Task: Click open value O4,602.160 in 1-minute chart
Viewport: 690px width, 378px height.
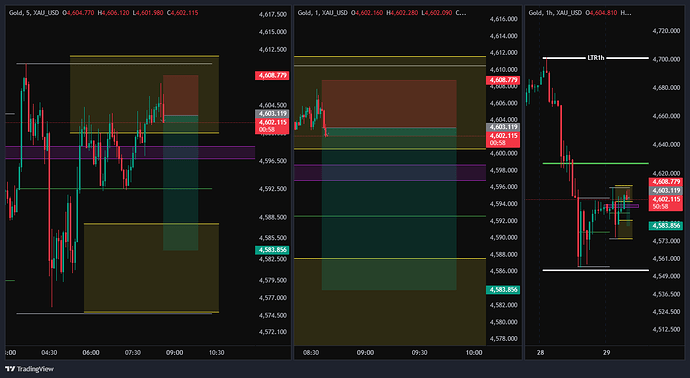Action: pyautogui.click(x=367, y=13)
